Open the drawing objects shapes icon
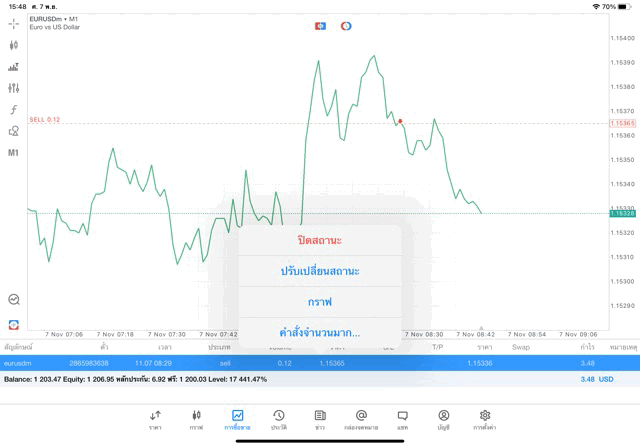Viewport: 640px width, 447px height. tap(13, 131)
